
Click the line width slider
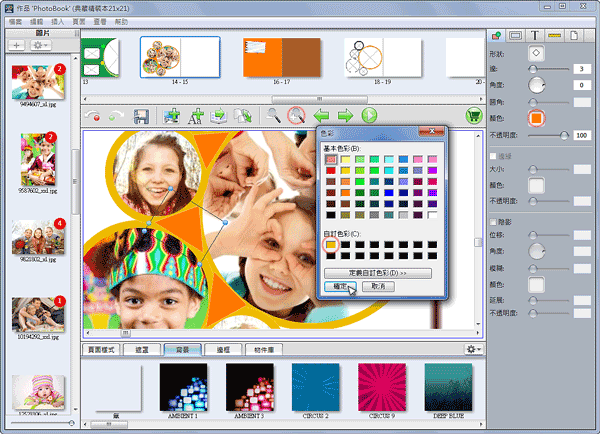549,69
